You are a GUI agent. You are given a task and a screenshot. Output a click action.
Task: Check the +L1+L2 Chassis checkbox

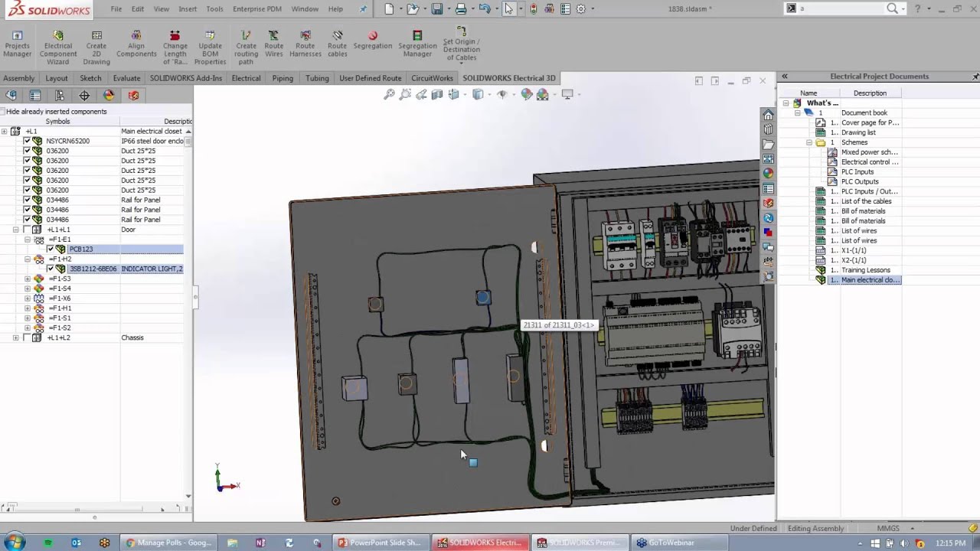coord(27,337)
